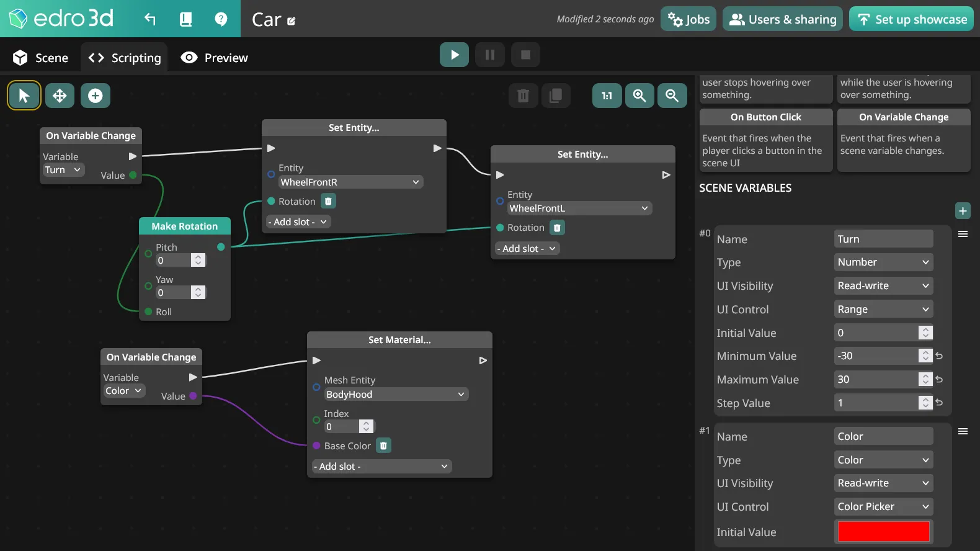
Task: Open the WheelFrontR entity dropdown
Action: click(350, 182)
